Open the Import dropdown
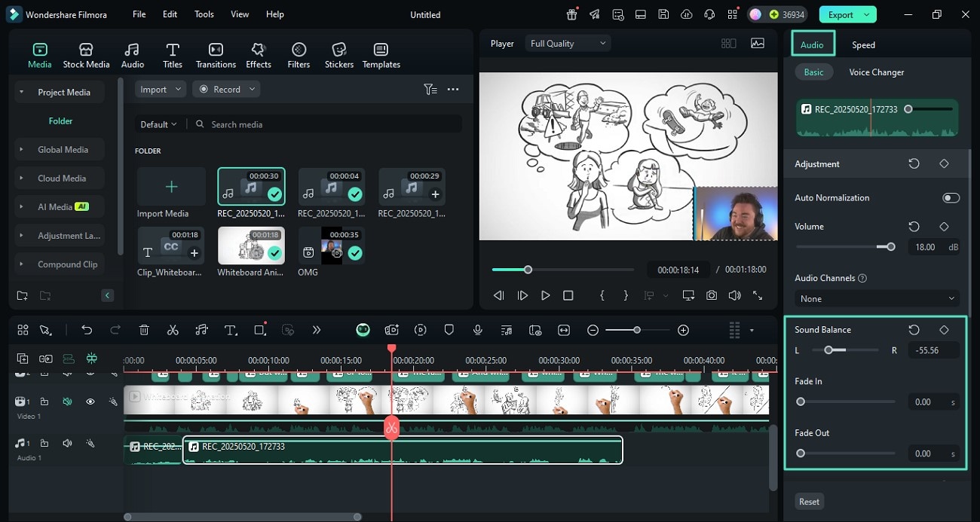 pyautogui.click(x=161, y=90)
